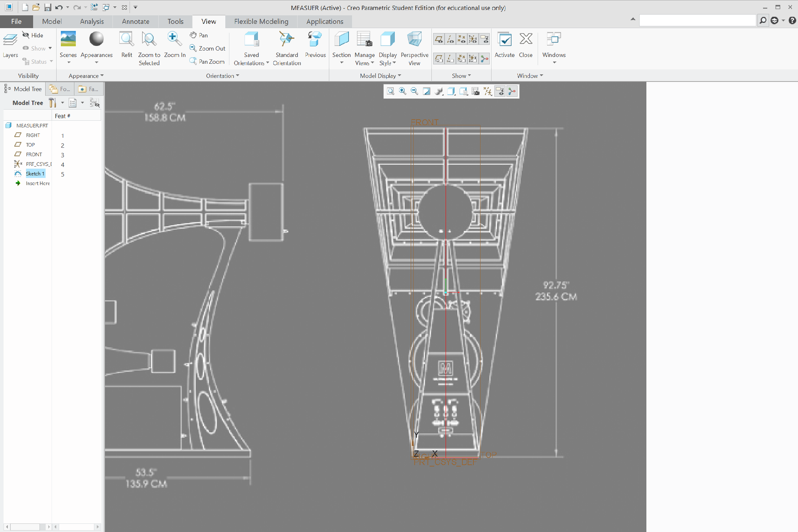The height and width of the screenshot is (532, 798).
Task: Toggle axis display in Show group
Action: coord(450,39)
